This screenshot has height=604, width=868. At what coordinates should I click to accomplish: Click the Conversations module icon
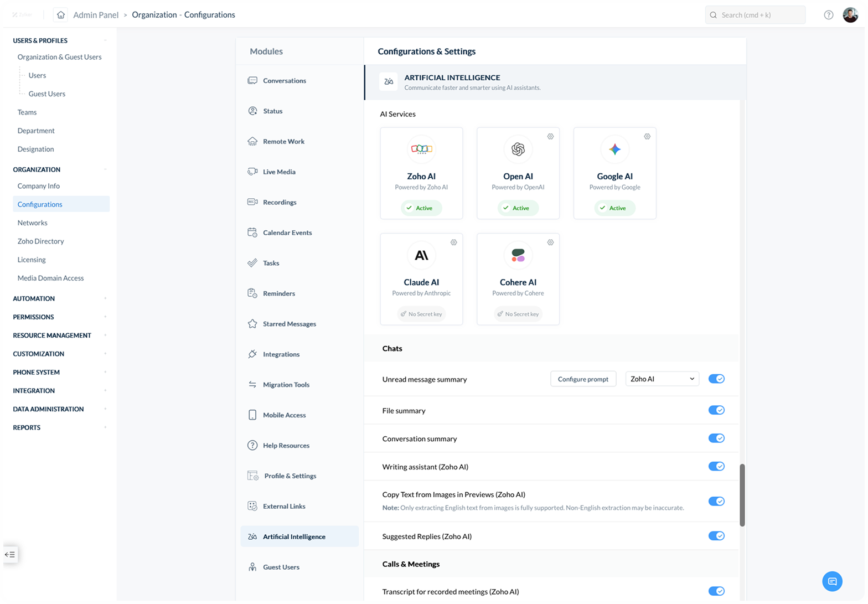(x=252, y=80)
